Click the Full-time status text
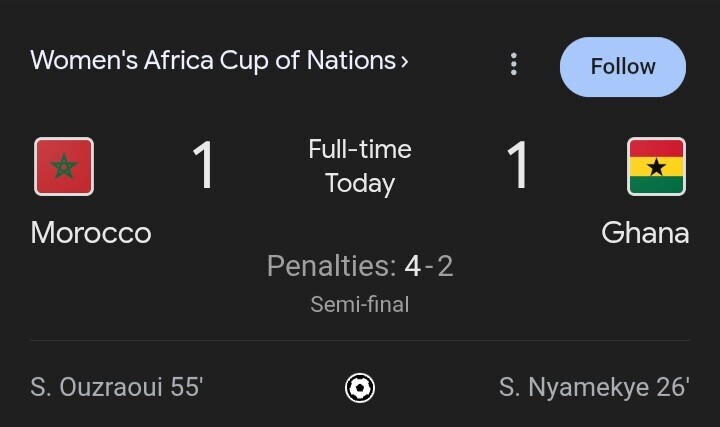Image resolution: width=720 pixels, height=427 pixels. tap(360, 149)
